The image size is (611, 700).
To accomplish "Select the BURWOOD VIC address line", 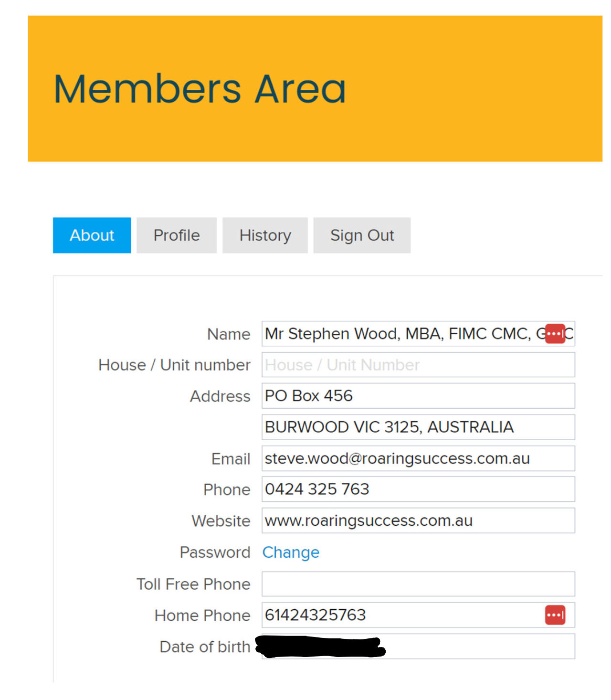I will (x=418, y=427).
